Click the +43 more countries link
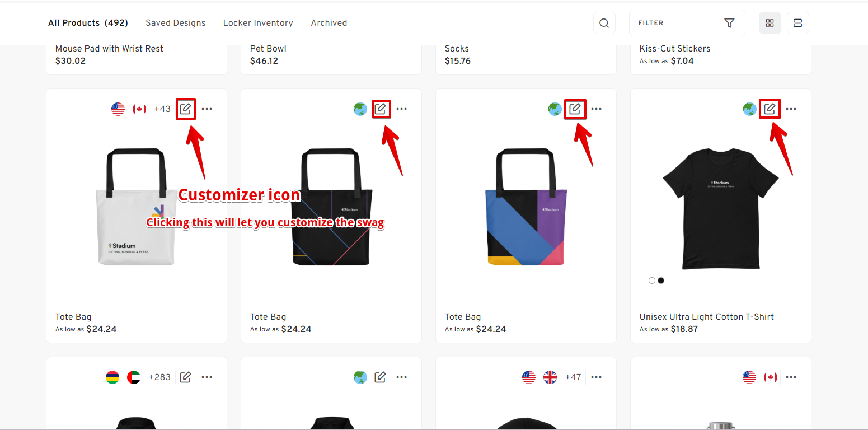 point(162,109)
